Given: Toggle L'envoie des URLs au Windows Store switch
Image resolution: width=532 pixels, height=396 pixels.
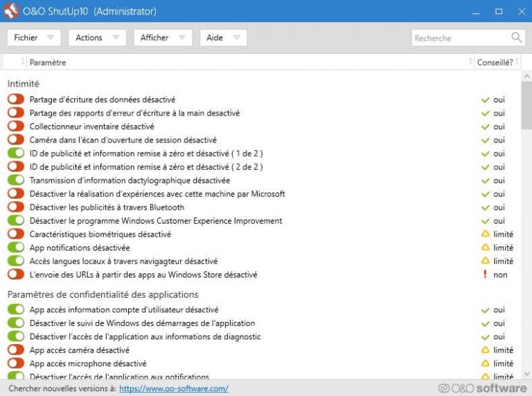Looking at the screenshot, I should [x=16, y=274].
